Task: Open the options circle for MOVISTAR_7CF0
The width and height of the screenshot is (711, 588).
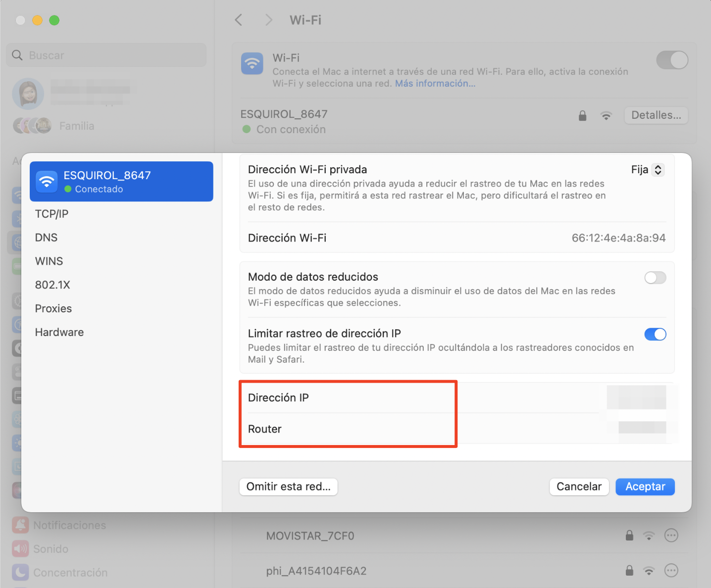Action: click(671, 535)
